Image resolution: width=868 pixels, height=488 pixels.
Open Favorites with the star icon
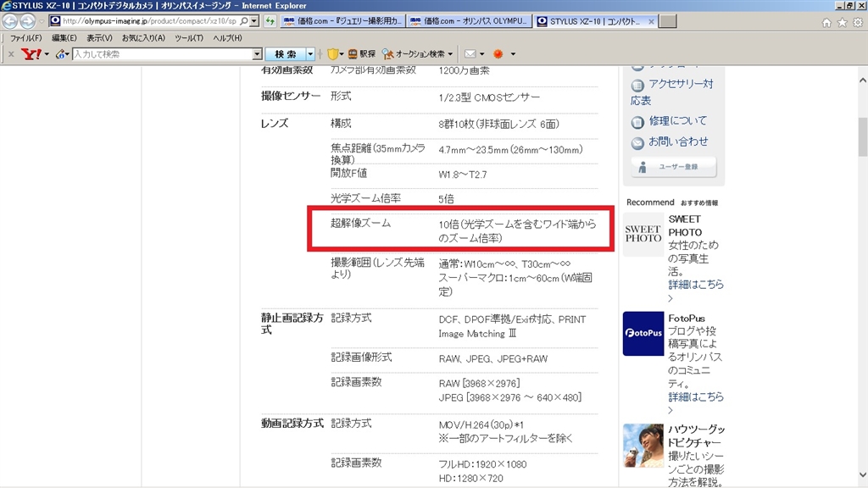[x=842, y=23]
